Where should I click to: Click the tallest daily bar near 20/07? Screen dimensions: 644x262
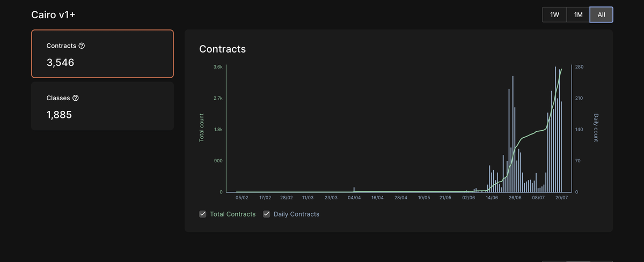[x=555, y=129]
